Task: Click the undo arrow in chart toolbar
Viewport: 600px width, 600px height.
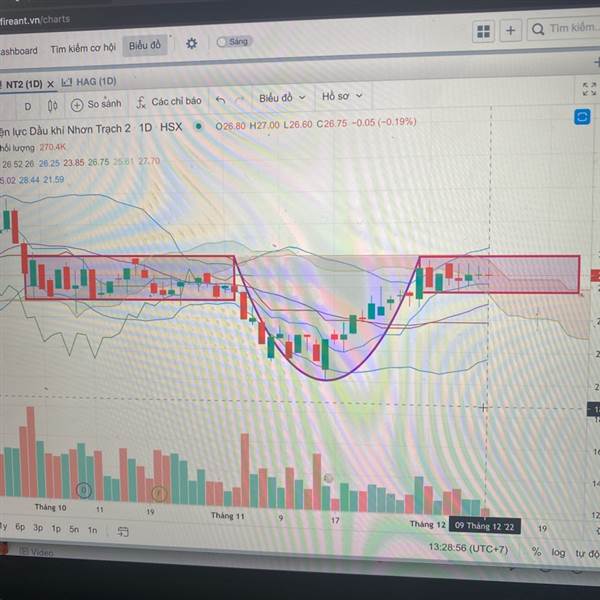Action: coord(221,100)
